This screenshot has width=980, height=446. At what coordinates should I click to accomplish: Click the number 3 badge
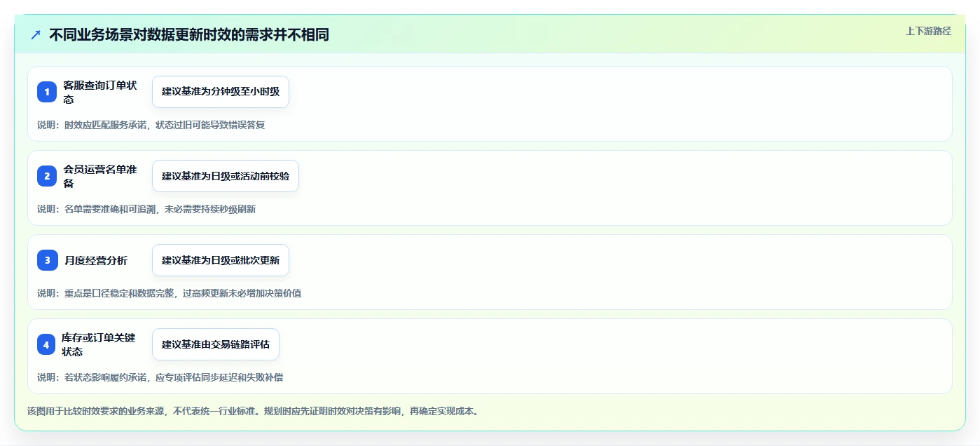[x=47, y=260]
